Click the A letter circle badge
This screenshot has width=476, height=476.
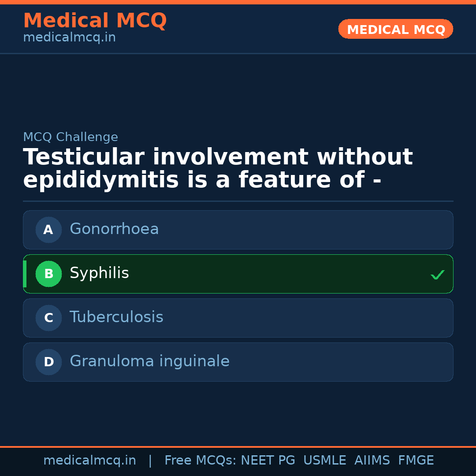tap(48, 230)
